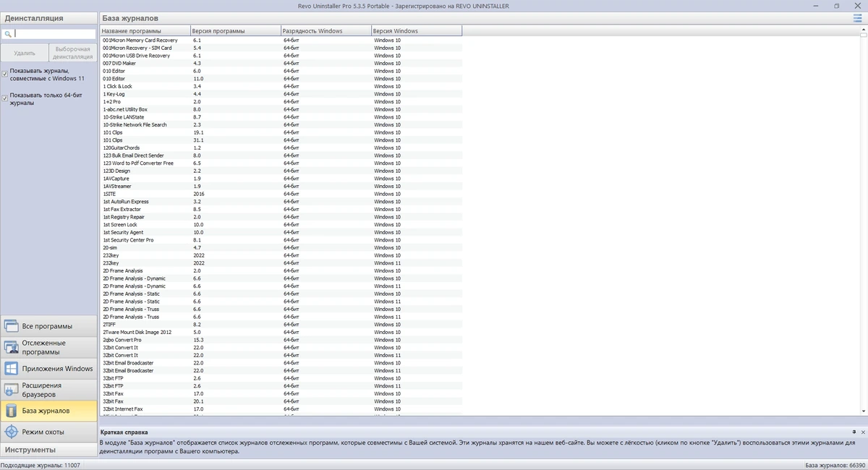
Task: Select the 32bit Internet Fax row
Action: 281,409
